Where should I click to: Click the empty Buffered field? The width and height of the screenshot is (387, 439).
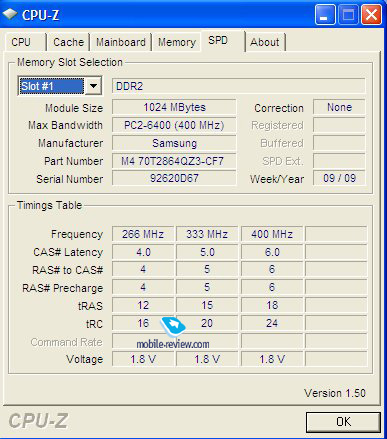click(339, 143)
